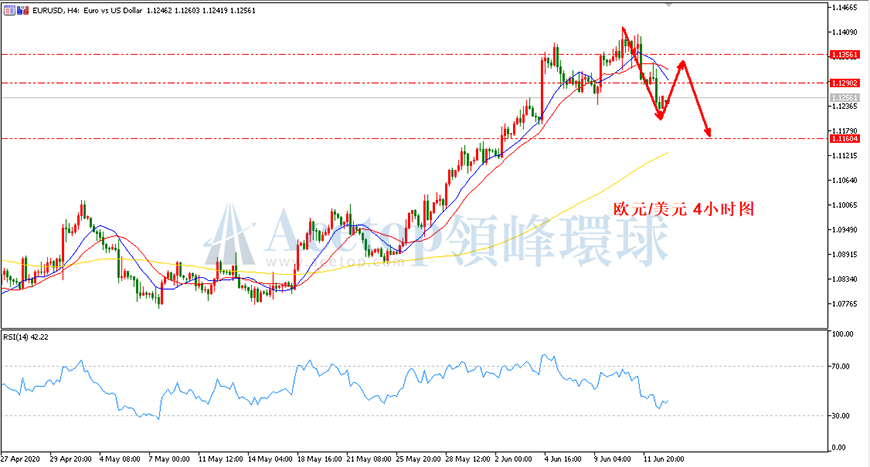Click the 1.12902 red price level tag
The height and width of the screenshot is (467, 870).
tap(844, 83)
